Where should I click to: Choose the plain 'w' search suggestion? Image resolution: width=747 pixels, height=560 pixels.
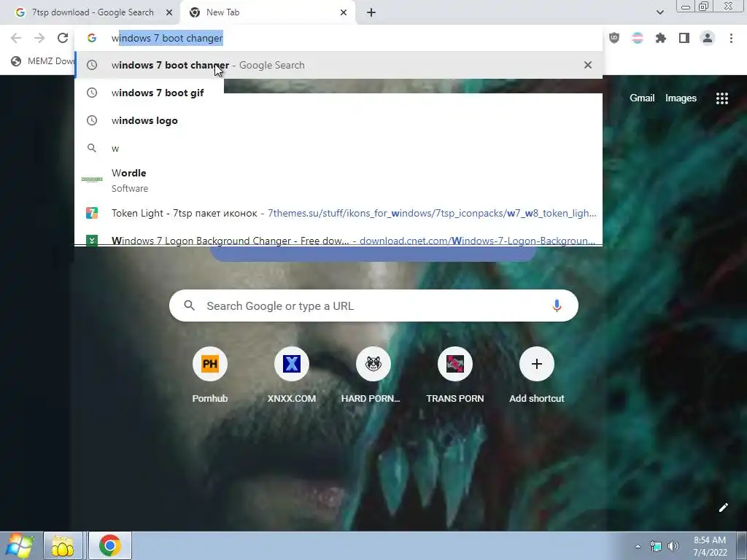click(x=338, y=148)
